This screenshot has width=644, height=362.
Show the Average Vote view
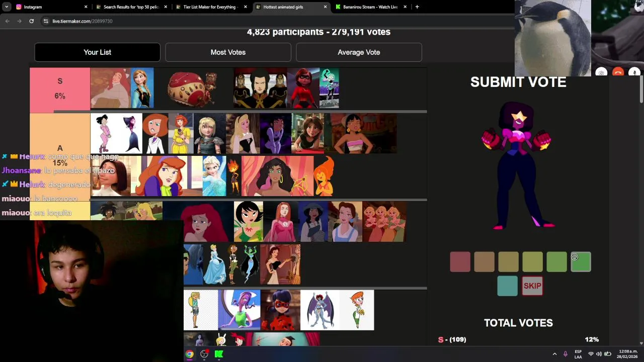(x=359, y=52)
